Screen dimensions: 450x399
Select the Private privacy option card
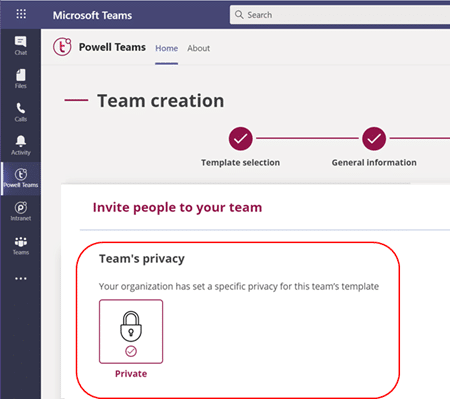point(131,331)
